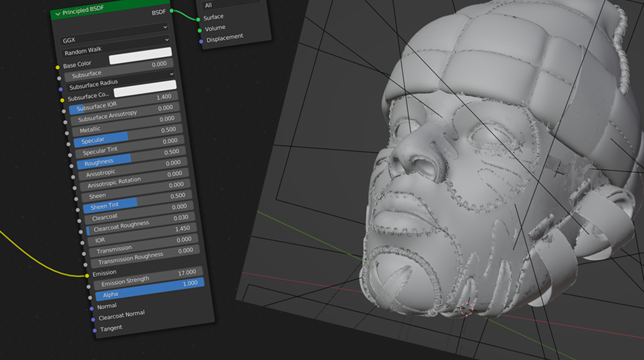Screen dimensions: 644x360
Task: Click the purple Displacement input socket
Action: 201,41
